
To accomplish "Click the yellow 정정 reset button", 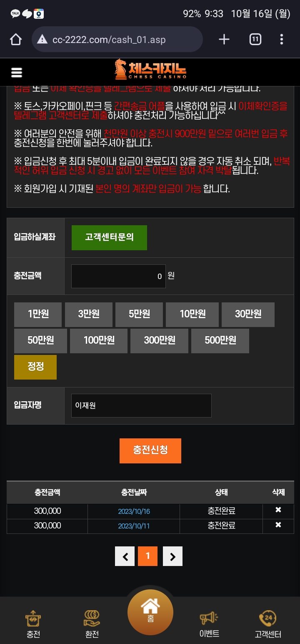I will 35,367.
